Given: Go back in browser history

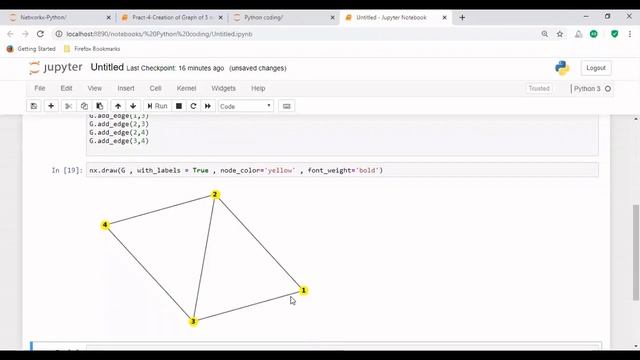Looking at the screenshot, I should 10,34.
